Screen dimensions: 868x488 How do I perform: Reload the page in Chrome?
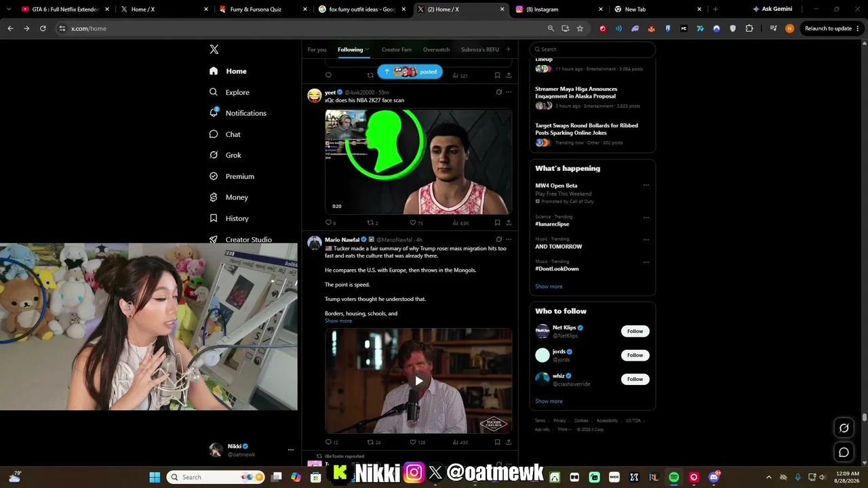click(x=43, y=28)
